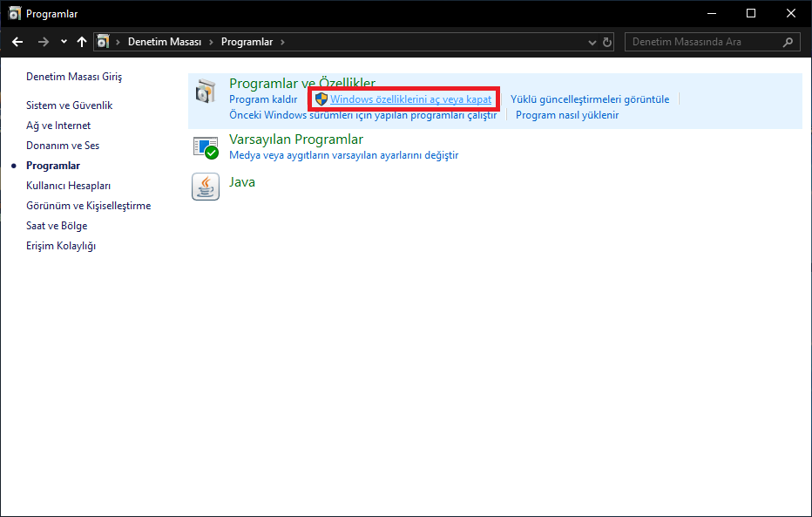Open Yüklü güncelleştirmeleri görüntüle link
This screenshot has width=812, height=517.
(590, 99)
